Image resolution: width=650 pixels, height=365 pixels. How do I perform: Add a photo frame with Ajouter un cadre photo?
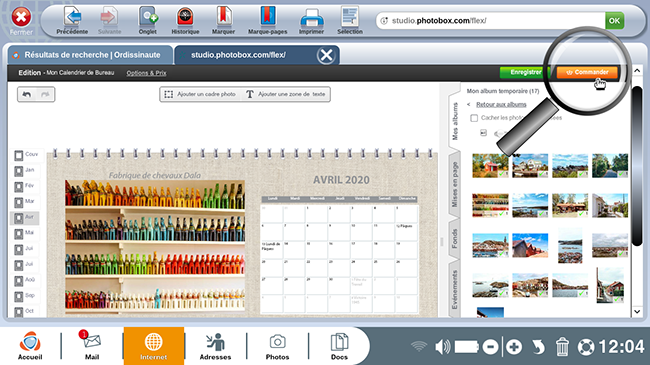201,94
